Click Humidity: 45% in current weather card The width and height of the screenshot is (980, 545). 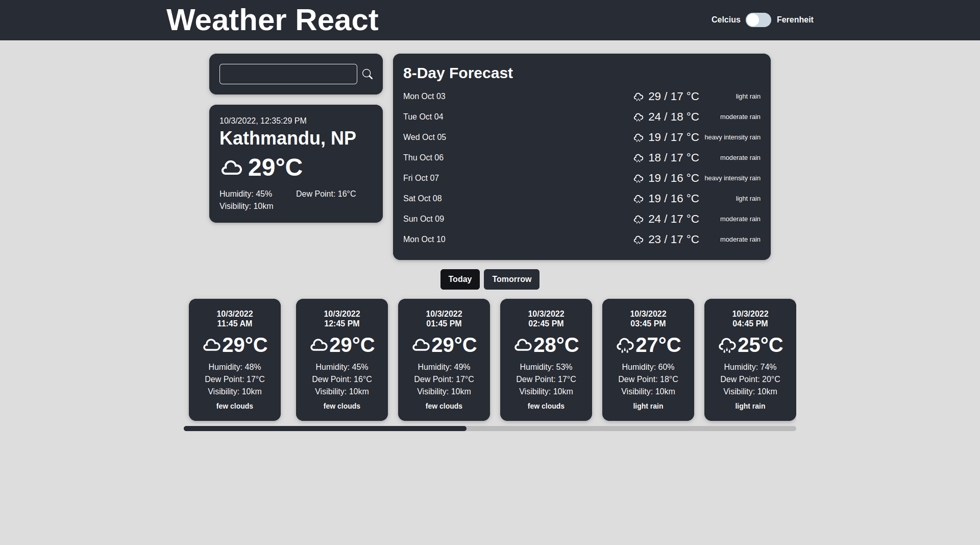(x=246, y=194)
